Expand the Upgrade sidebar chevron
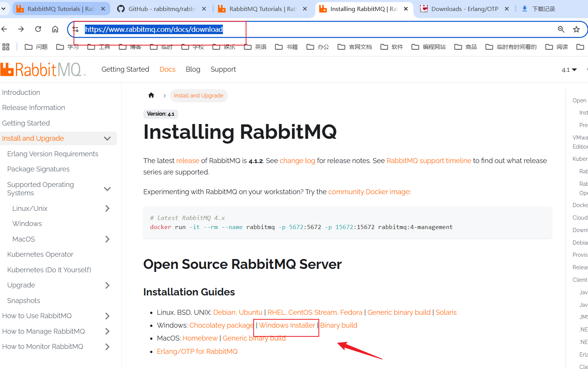This screenshot has width=588, height=369. coord(107,285)
